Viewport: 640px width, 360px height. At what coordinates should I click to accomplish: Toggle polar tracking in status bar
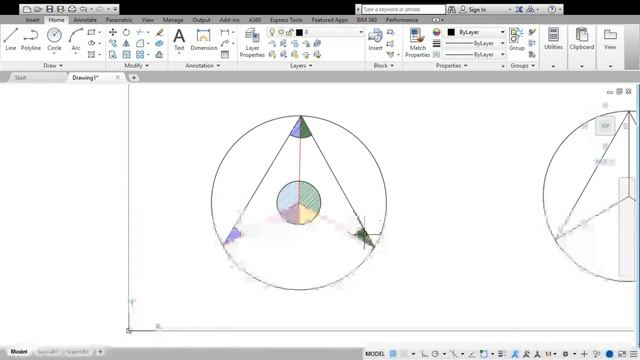[435, 353]
